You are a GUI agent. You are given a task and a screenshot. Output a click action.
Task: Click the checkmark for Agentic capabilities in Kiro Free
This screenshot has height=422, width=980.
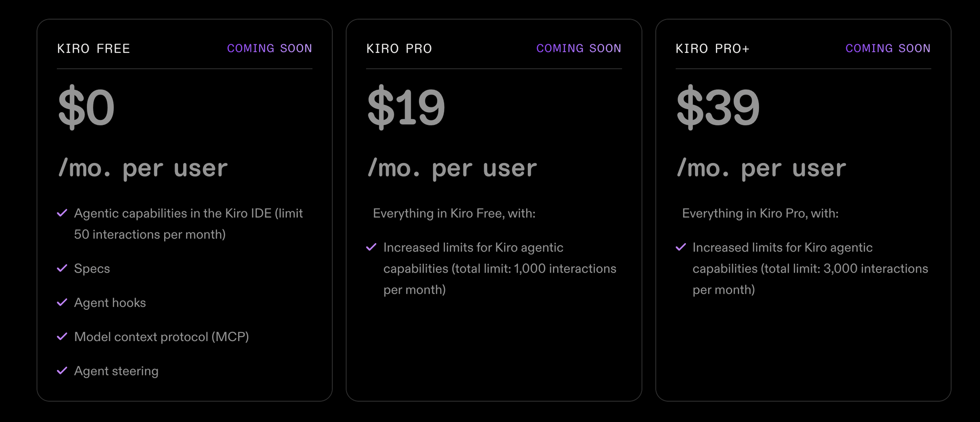tap(62, 213)
